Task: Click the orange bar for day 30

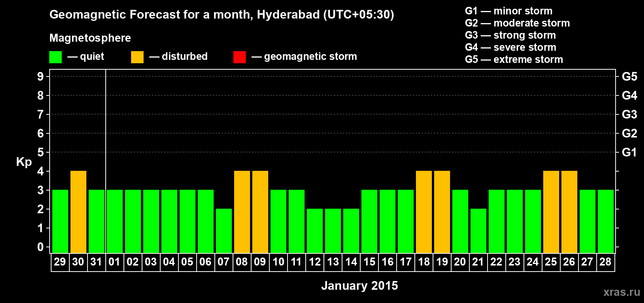Action: [78, 212]
